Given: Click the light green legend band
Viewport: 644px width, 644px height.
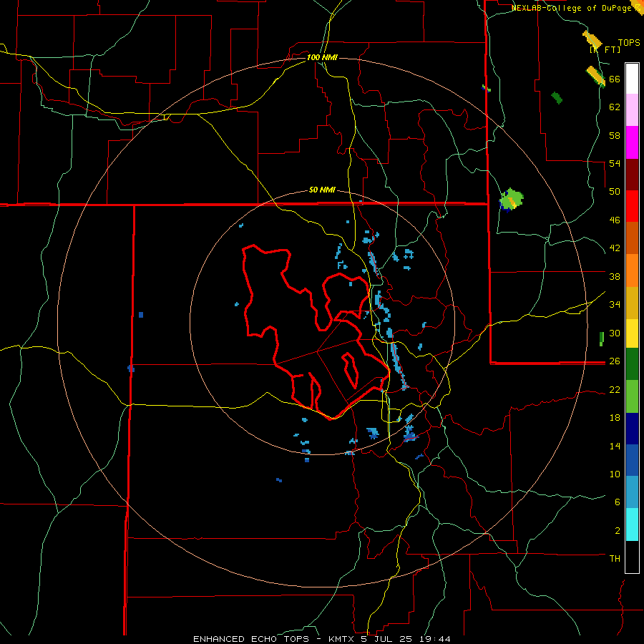Looking at the screenshot, I should point(632,396).
